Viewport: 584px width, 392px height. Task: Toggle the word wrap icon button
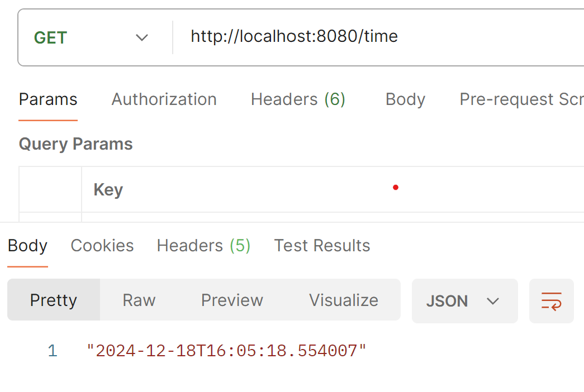click(x=551, y=301)
